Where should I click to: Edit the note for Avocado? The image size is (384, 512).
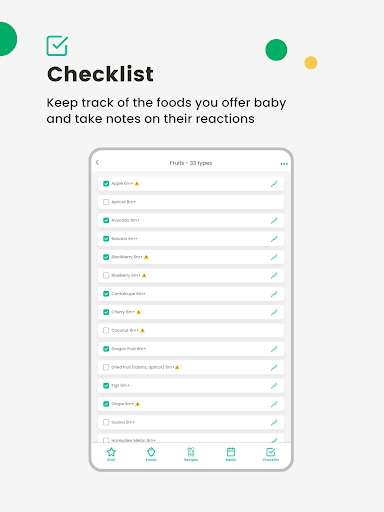point(274,220)
